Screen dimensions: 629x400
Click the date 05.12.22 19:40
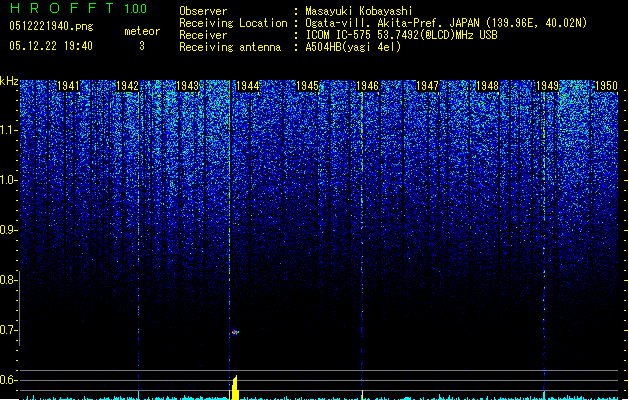51,46
